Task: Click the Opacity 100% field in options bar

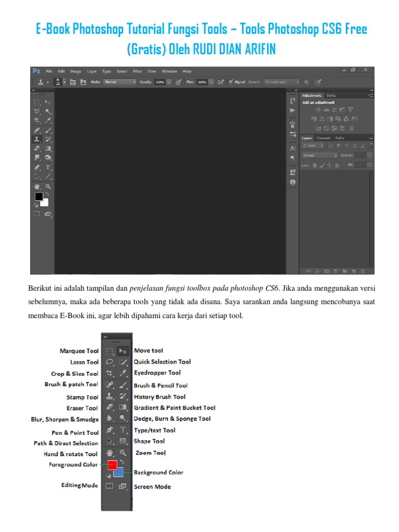Action: click(x=160, y=82)
